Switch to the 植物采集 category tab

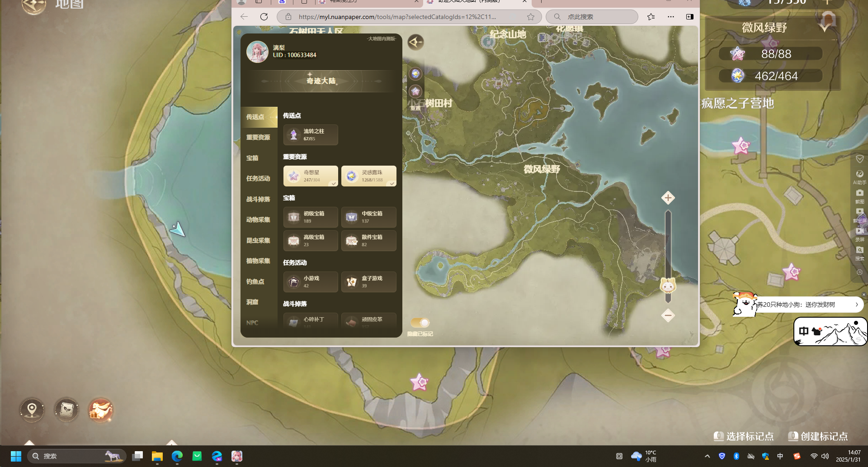259,261
